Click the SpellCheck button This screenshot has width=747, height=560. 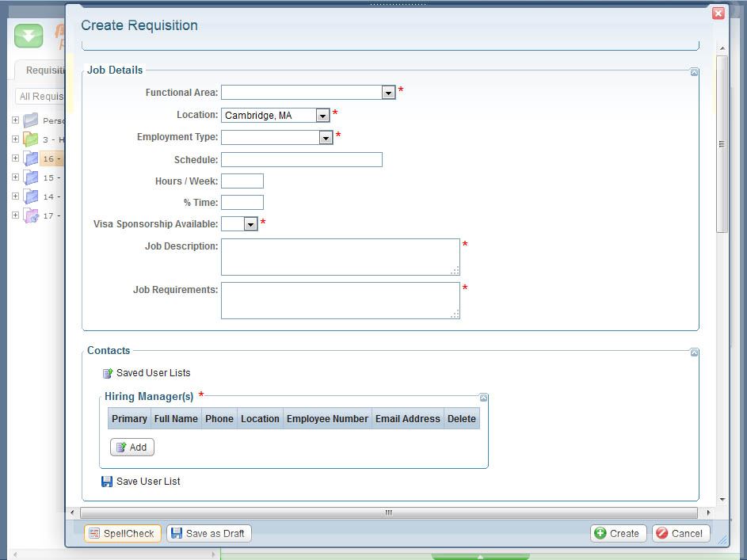122,534
